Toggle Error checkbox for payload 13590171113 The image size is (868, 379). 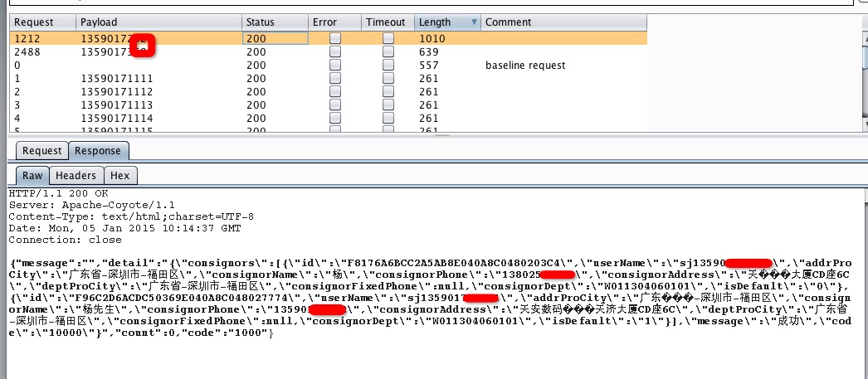point(335,104)
